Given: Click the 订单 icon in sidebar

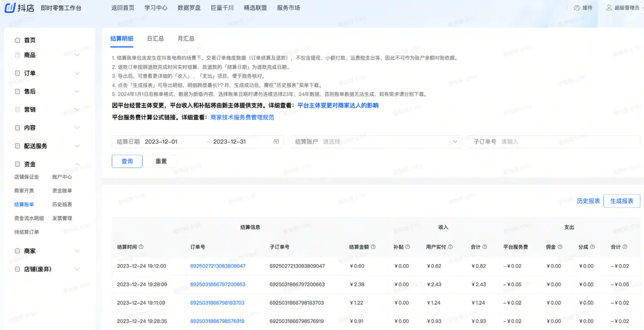Looking at the screenshot, I should [18, 73].
